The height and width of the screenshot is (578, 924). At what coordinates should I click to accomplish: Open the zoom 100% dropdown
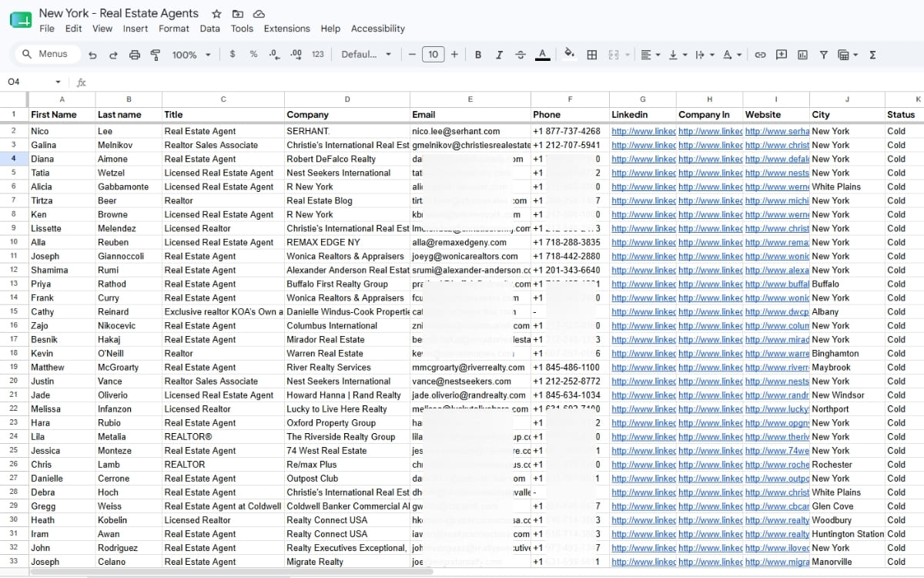191,55
